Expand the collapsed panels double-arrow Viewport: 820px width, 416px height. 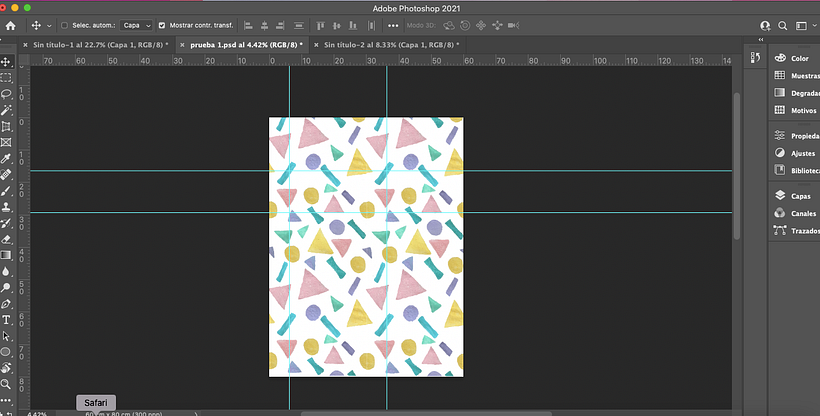[761, 40]
